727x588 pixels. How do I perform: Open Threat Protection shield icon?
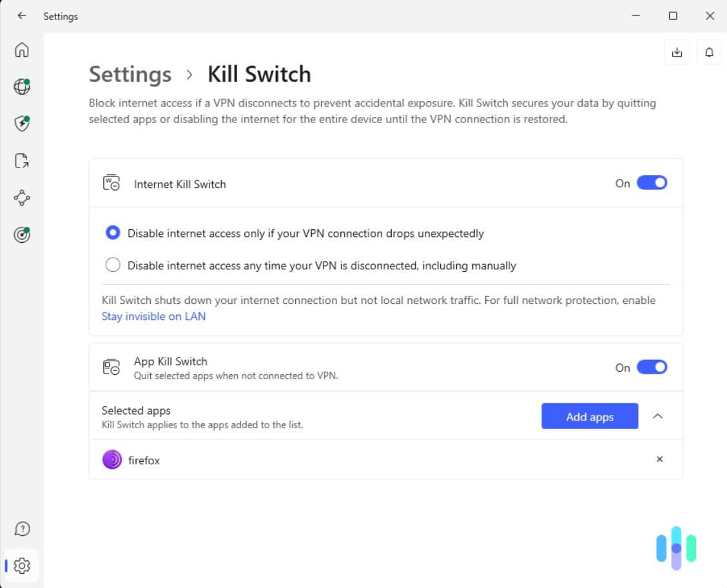click(22, 123)
